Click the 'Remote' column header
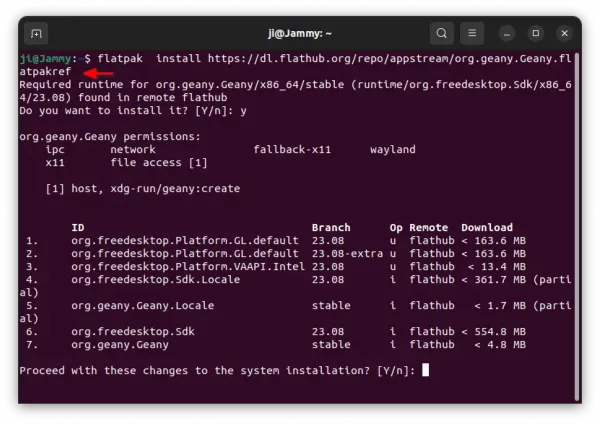The height and width of the screenshot is (424, 600). 429,228
